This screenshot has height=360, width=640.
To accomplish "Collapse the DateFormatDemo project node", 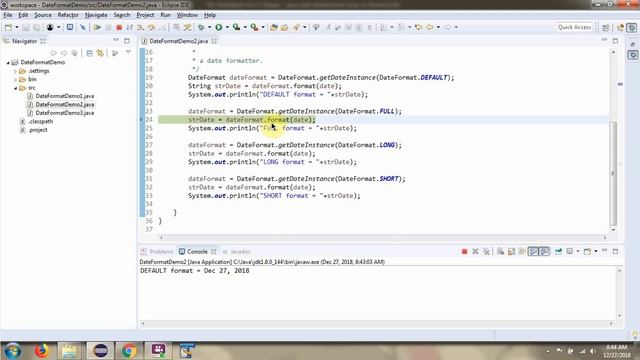I will pyautogui.click(x=8, y=62).
